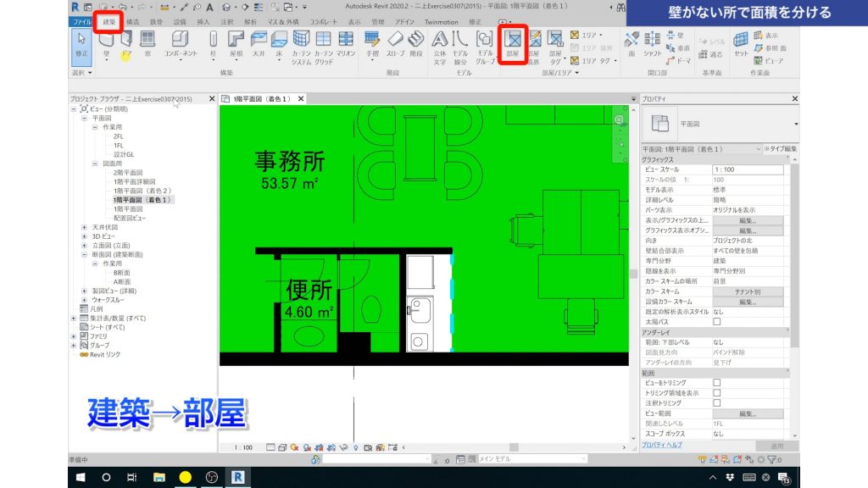The image size is (868, 488).
Task: Click the ビュー範囲 編集 button
Action: [749, 413]
